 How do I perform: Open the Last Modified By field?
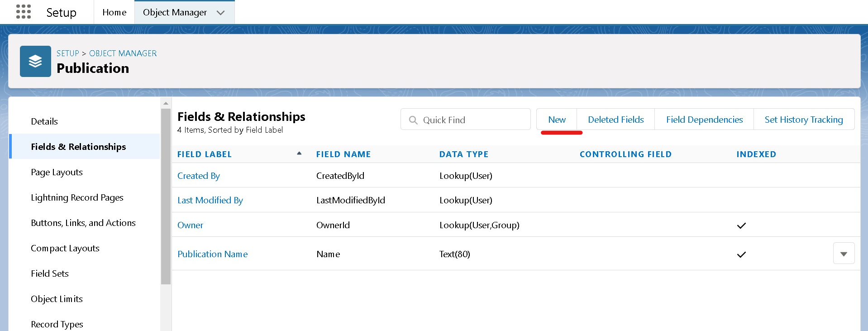[x=210, y=200]
